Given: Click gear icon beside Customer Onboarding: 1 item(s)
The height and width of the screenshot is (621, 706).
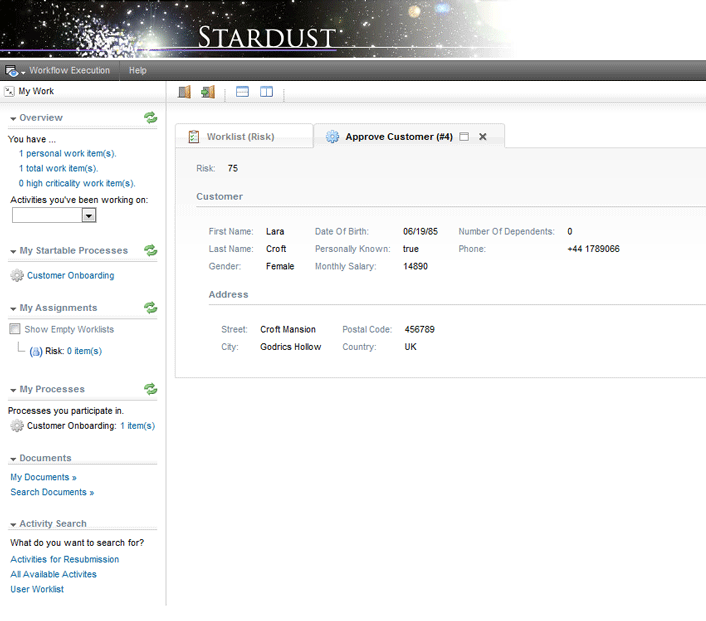Looking at the screenshot, I should (17, 426).
